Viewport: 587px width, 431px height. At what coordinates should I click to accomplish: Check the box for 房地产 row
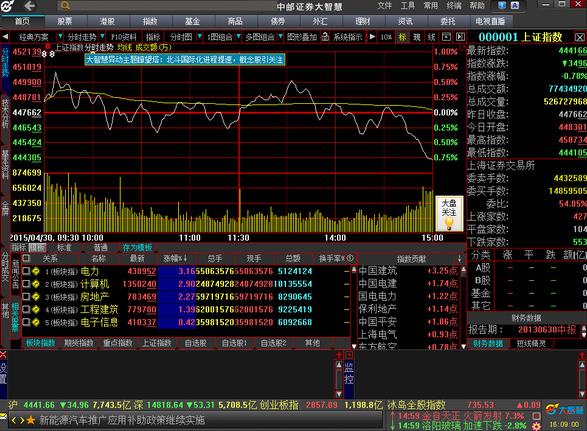26,296
